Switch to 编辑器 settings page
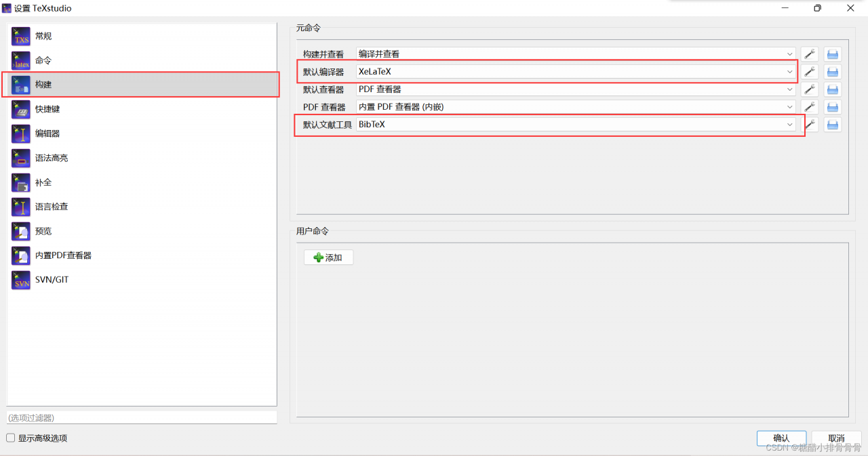The image size is (868, 456). [142, 133]
